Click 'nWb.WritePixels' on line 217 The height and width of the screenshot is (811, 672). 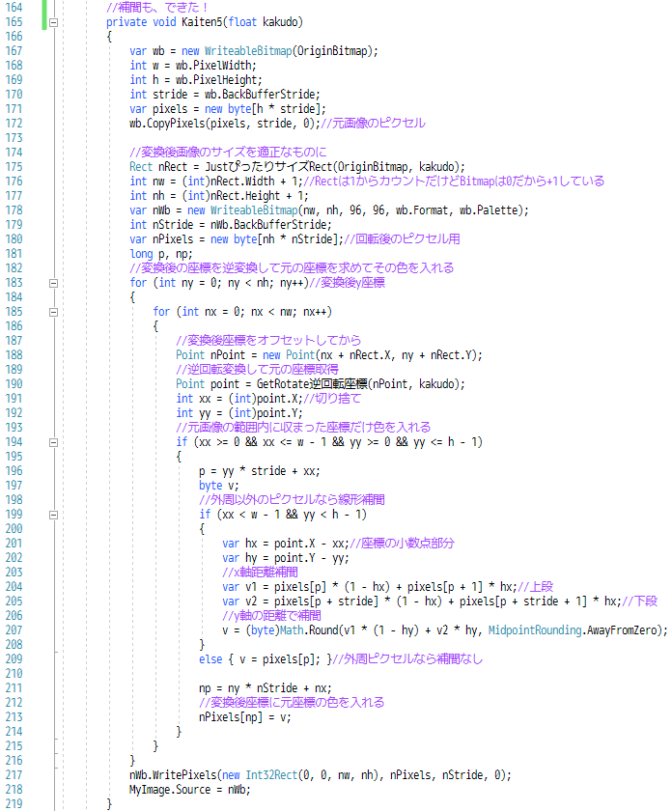[x=172, y=775]
